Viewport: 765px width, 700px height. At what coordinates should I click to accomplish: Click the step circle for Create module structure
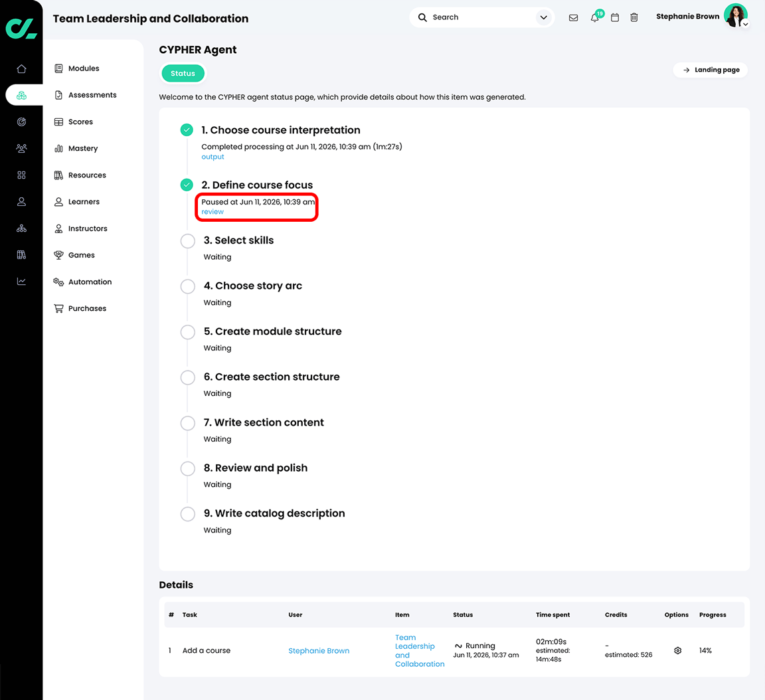pyautogui.click(x=188, y=332)
